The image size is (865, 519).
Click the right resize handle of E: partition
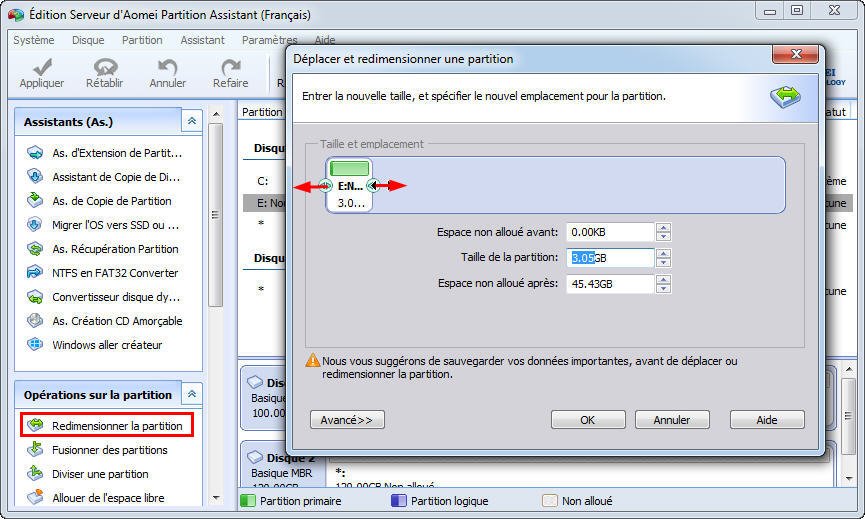pyautogui.click(x=373, y=186)
